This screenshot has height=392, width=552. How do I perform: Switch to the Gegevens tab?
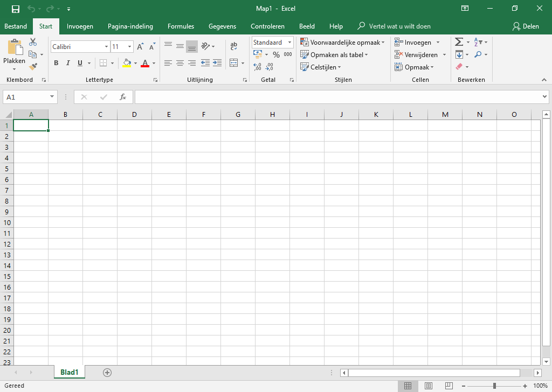(222, 26)
